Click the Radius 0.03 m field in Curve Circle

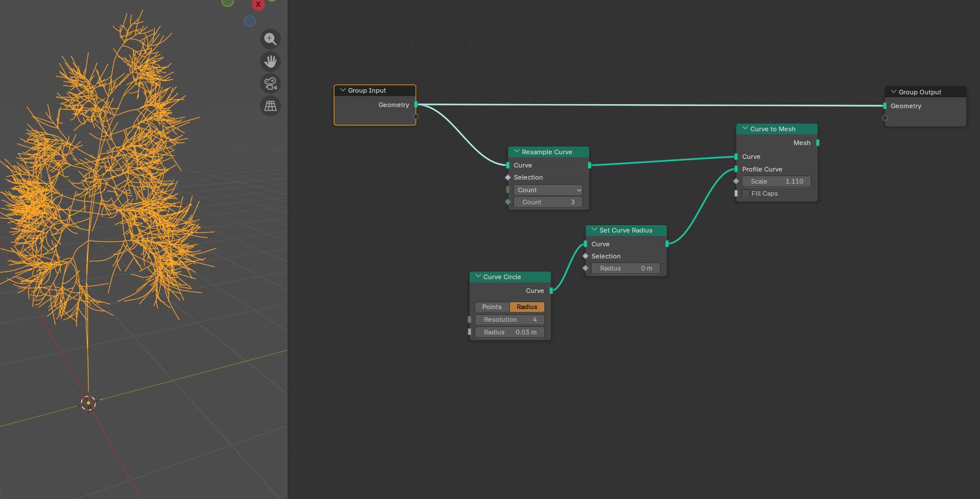(510, 332)
